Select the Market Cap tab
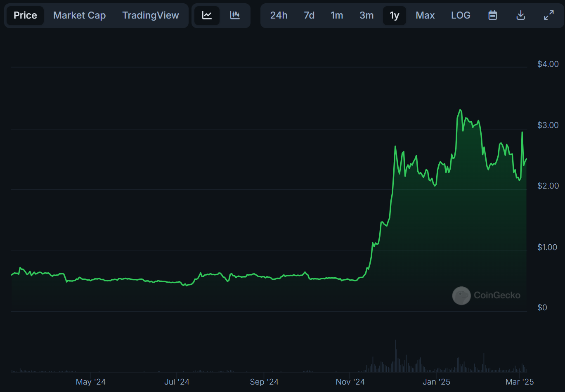The height and width of the screenshot is (392, 565). pos(80,16)
